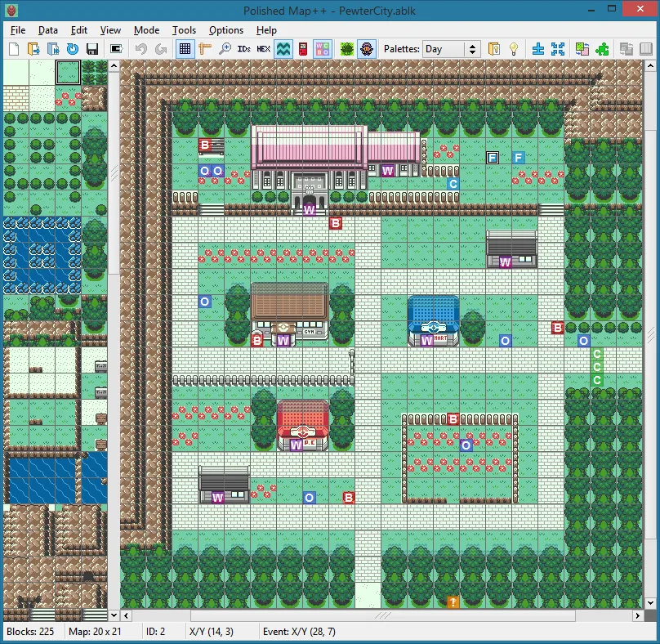This screenshot has width=660, height=644.
Task: Toggle the block IDs display
Action: coord(243,49)
